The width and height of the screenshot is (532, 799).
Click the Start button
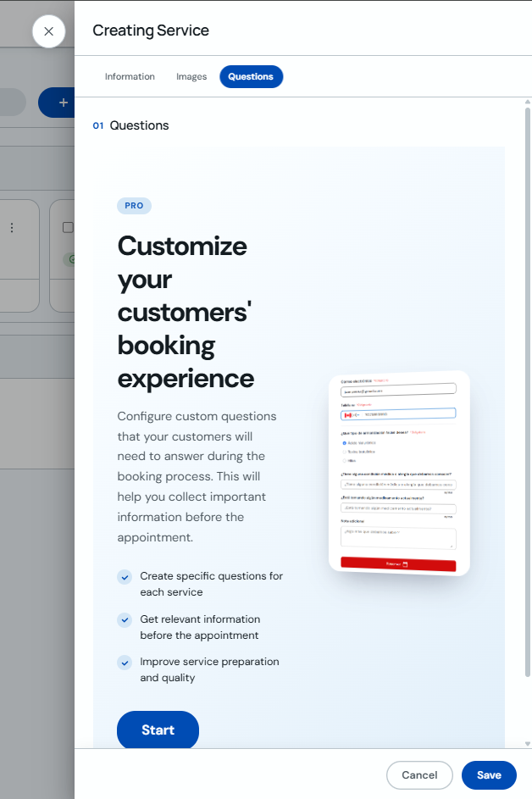158,730
